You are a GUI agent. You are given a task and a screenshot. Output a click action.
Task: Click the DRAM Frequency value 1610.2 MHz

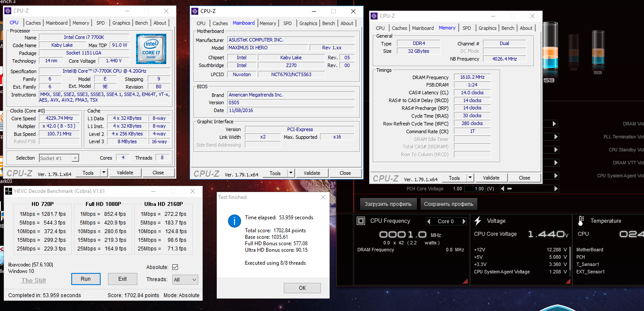(472, 77)
